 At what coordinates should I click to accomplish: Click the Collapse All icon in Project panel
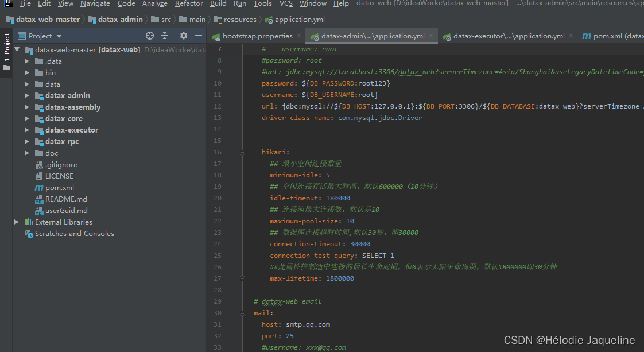pyautogui.click(x=165, y=36)
